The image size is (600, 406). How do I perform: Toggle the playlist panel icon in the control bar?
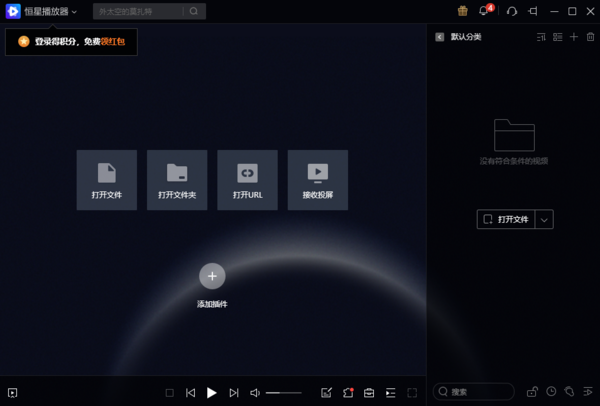[391, 393]
